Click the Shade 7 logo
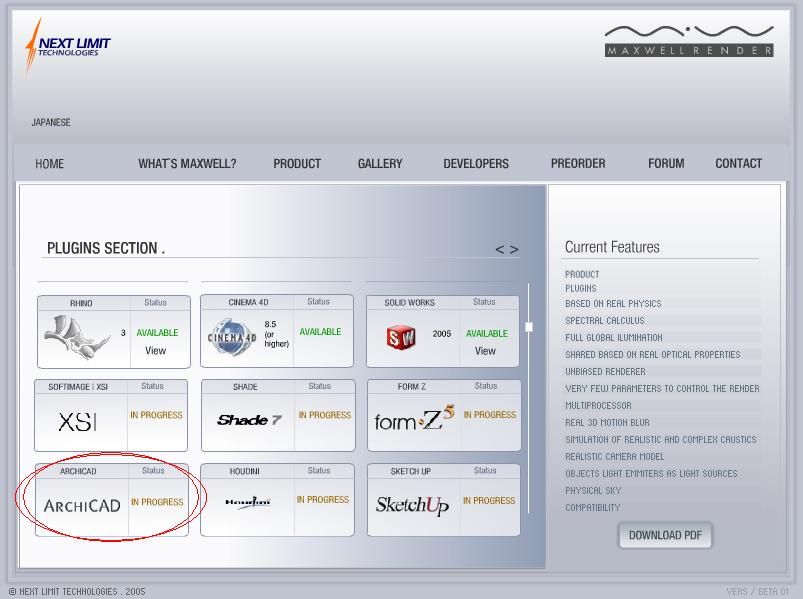This screenshot has width=803, height=599. pos(249,420)
